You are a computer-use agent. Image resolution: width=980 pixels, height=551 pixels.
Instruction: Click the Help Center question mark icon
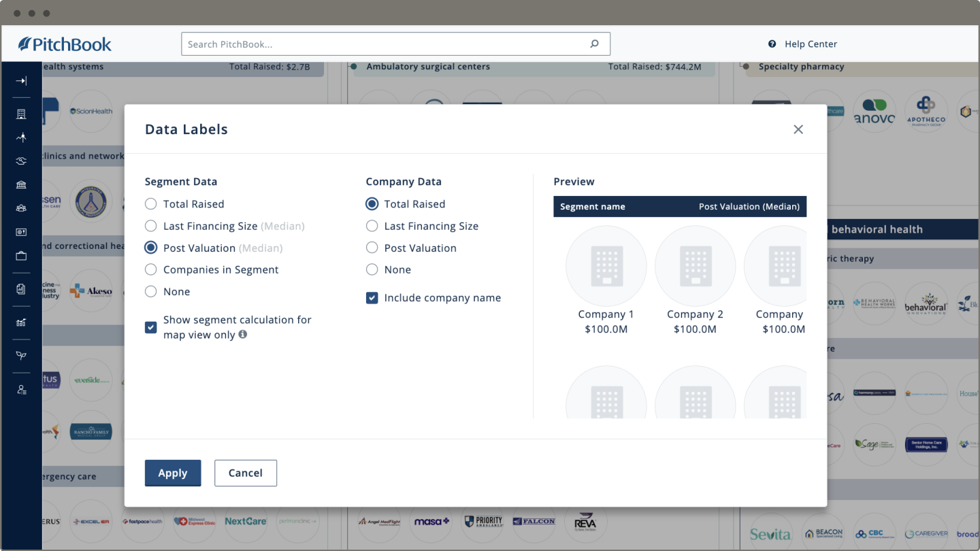[x=772, y=44]
